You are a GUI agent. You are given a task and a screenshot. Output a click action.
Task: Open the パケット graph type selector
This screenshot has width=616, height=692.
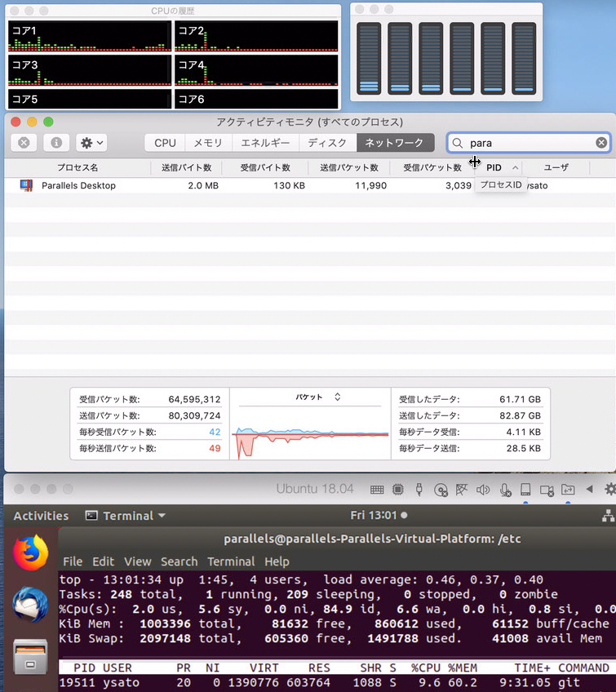[317, 397]
